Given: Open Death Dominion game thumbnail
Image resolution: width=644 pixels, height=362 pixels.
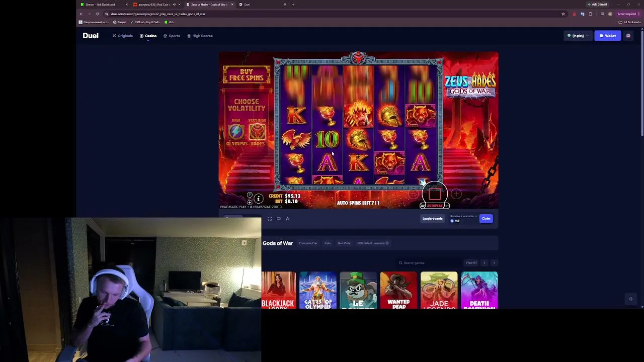Looking at the screenshot, I should [x=479, y=290].
